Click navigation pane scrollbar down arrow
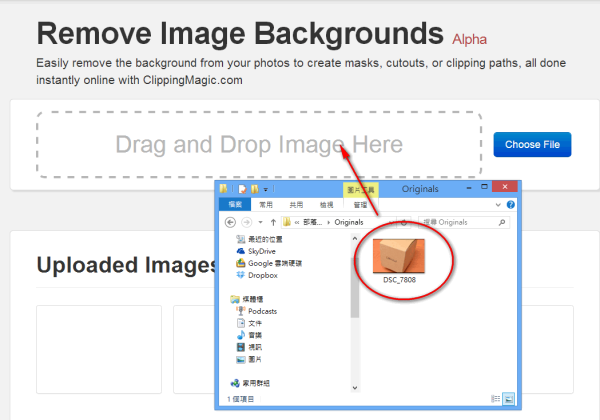This screenshot has width=600, height=420. [x=355, y=388]
